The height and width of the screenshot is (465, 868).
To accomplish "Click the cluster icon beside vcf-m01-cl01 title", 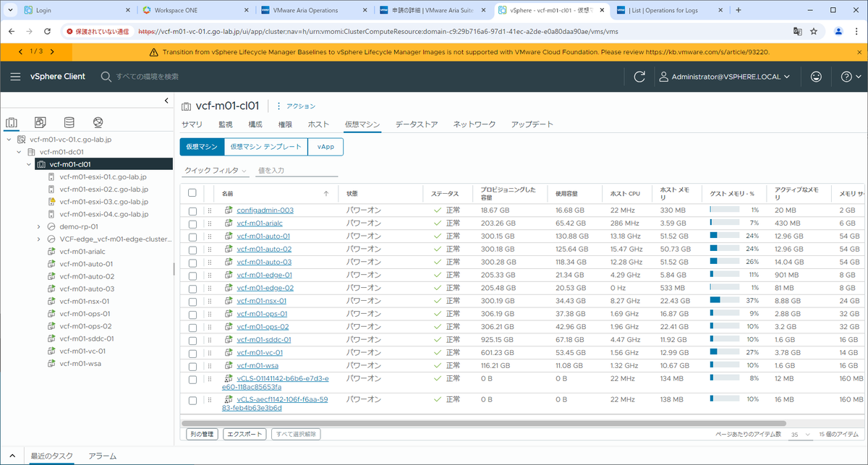I will (187, 106).
